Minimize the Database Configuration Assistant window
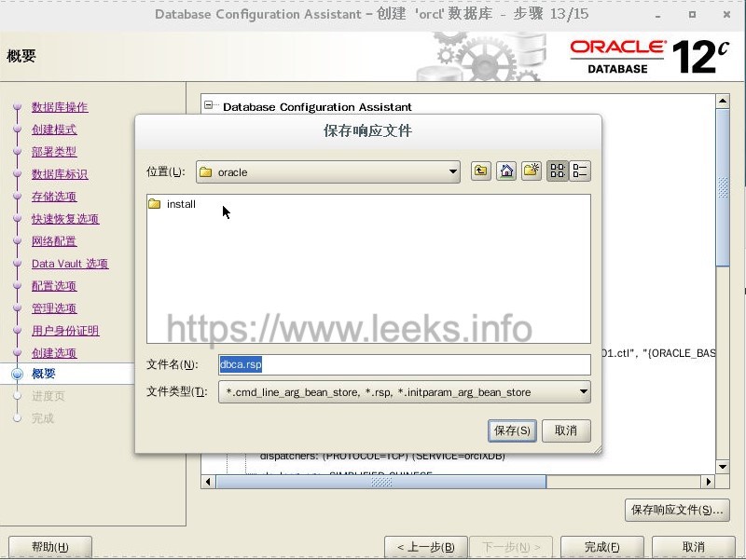Screen dimensions: 746x560 tap(657, 15)
